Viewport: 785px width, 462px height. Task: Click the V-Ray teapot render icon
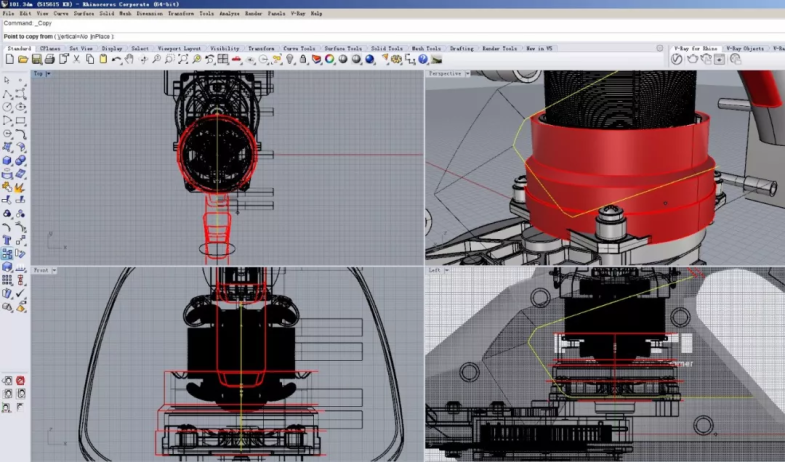691,60
